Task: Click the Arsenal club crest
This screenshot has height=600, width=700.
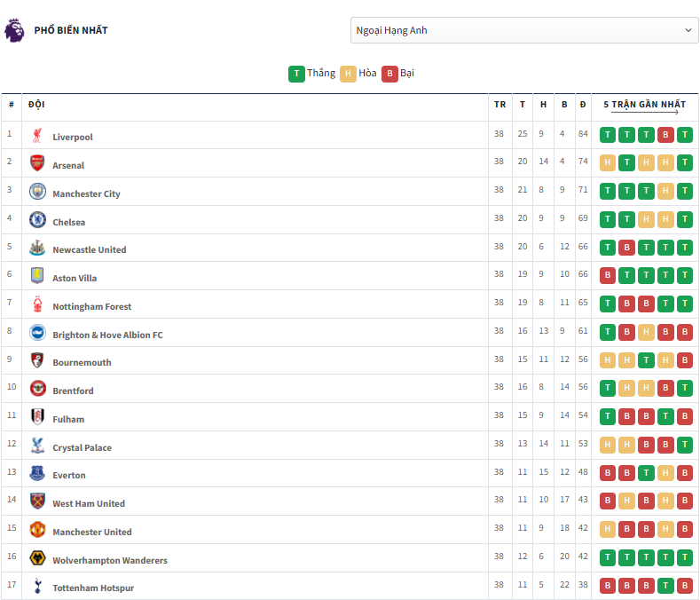Action: pos(37,163)
